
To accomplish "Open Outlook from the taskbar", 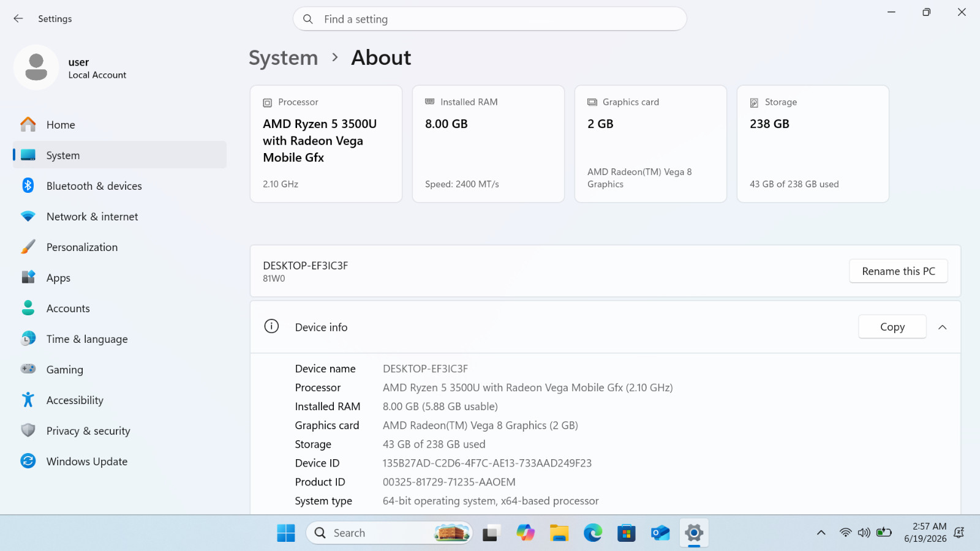I will 660,533.
